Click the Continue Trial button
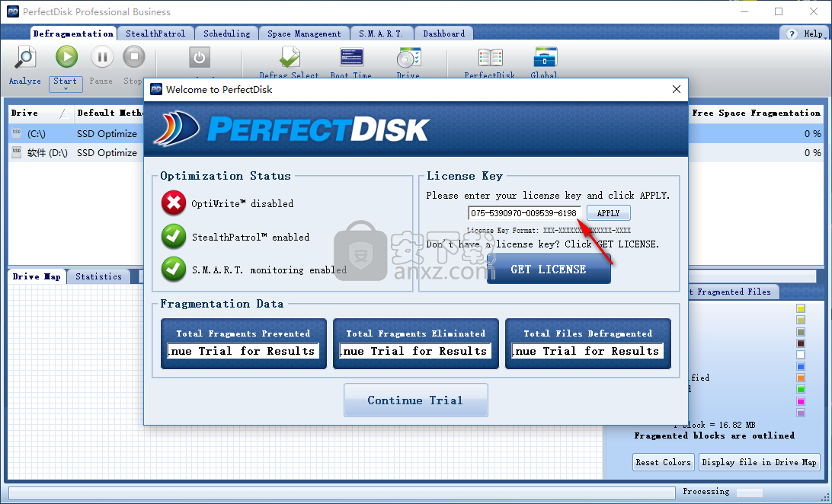This screenshot has width=832, height=504. click(x=415, y=400)
